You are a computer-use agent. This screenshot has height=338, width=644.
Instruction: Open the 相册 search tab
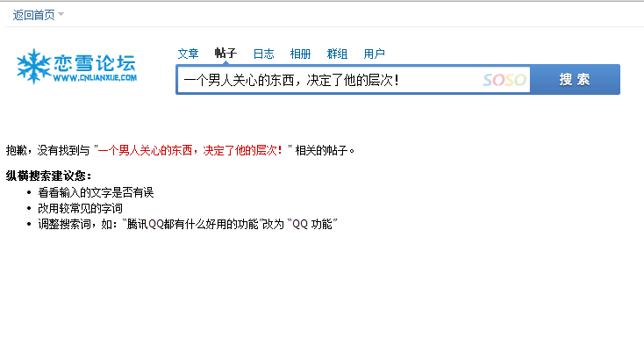pyautogui.click(x=300, y=54)
